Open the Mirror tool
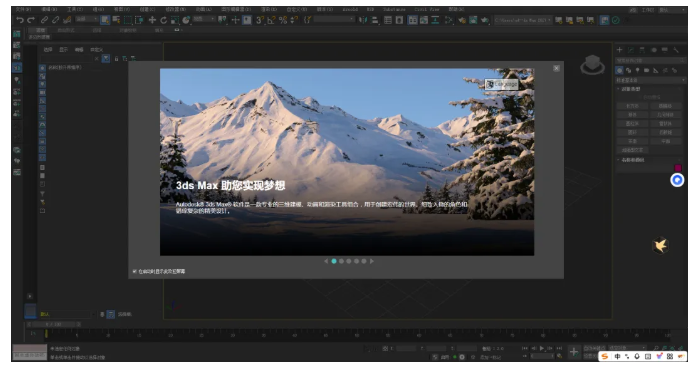Screen dimensions: 696x376 (x=363, y=20)
